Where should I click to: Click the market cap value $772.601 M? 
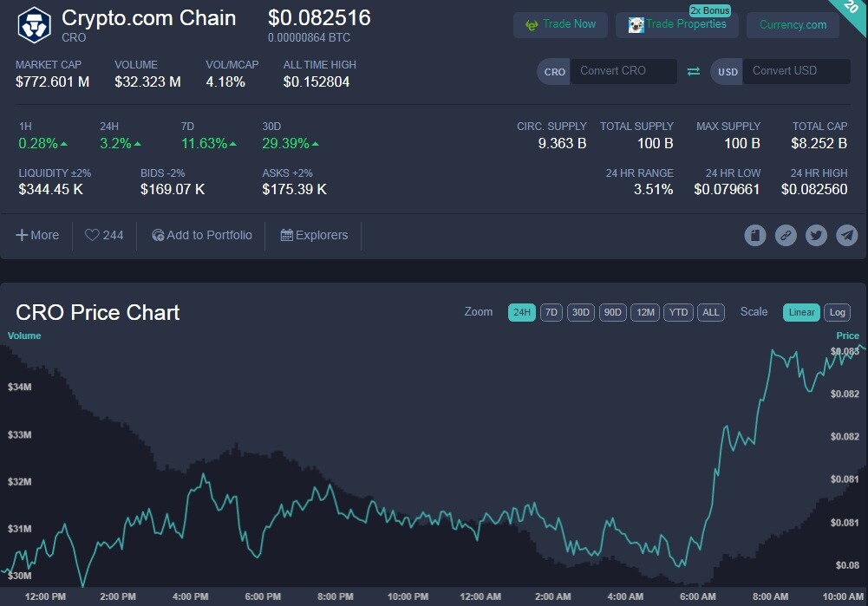pos(53,81)
